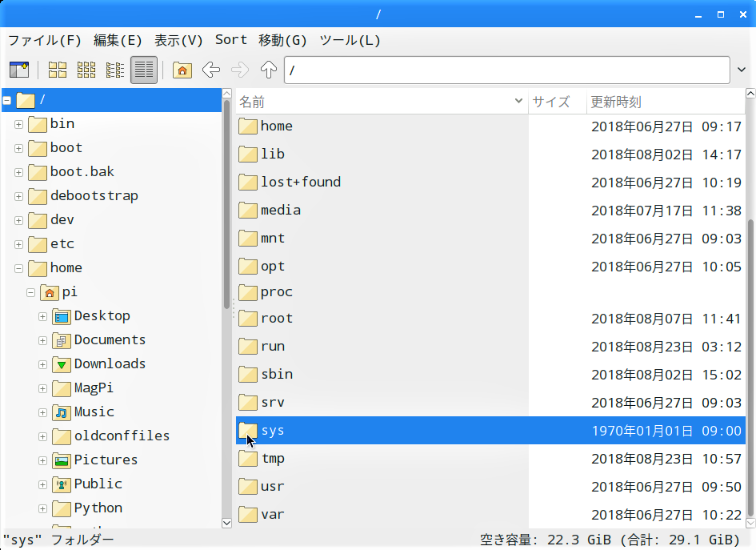This screenshot has height=550, width=756.
Task: Go back to previous folder
Action: (x=211, y=70)
